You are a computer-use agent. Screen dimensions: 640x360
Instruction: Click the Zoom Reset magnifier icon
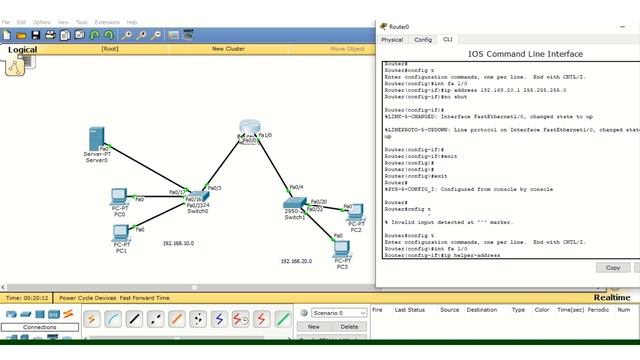point(141,36)
